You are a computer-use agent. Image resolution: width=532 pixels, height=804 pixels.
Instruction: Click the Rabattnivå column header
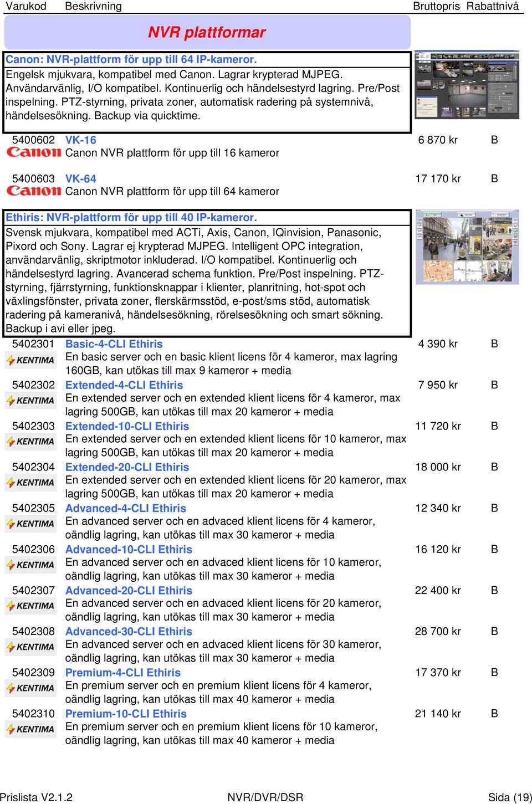click(x=493, y=6)
